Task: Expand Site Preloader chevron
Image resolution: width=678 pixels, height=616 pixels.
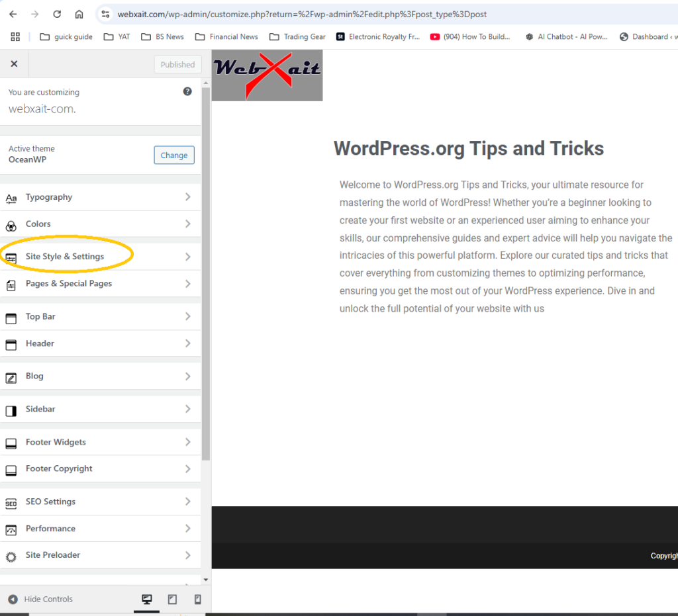Action: pyautogui.click(x=187, y=555)
